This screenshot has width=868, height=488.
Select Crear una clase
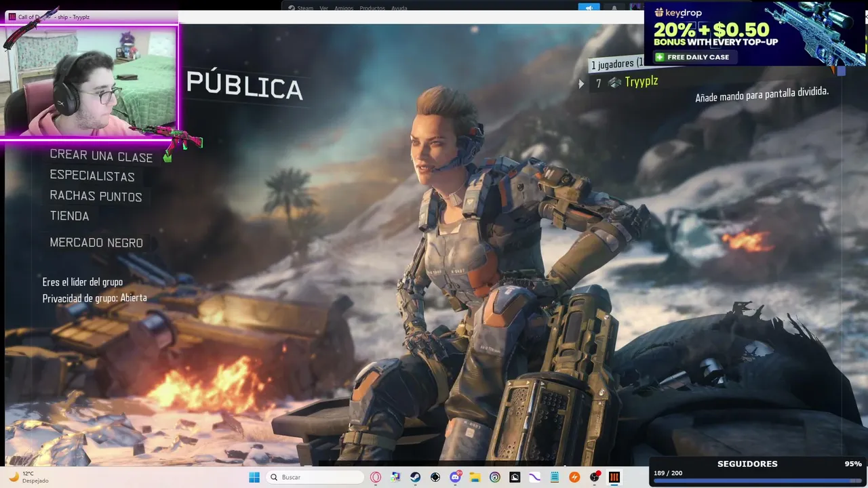[x=101, y=156]
